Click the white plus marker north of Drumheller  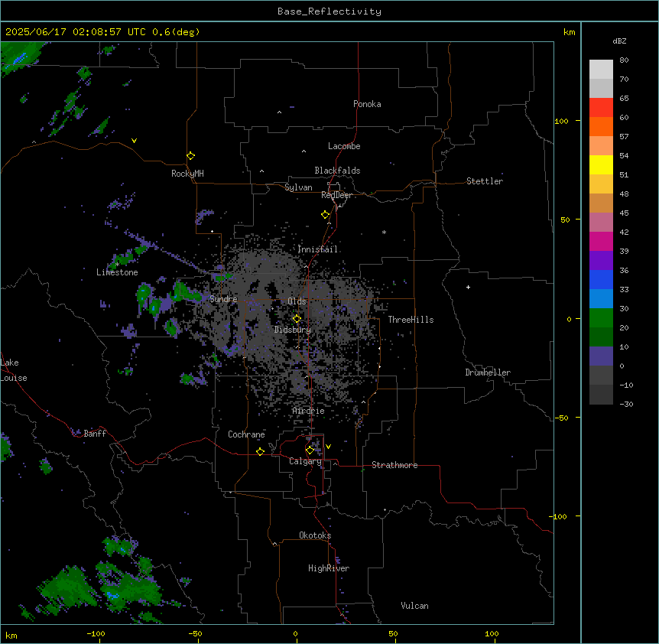point(468,287)
